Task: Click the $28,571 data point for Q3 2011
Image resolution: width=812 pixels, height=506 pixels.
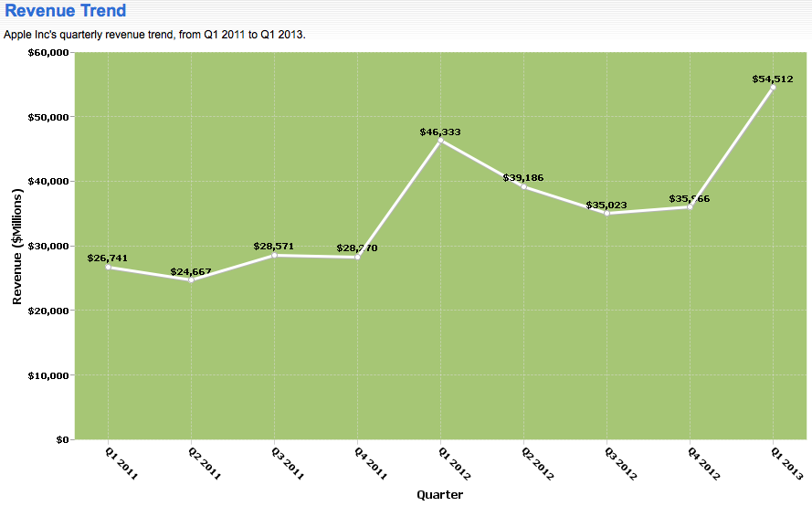Action: tap(274, 255)
